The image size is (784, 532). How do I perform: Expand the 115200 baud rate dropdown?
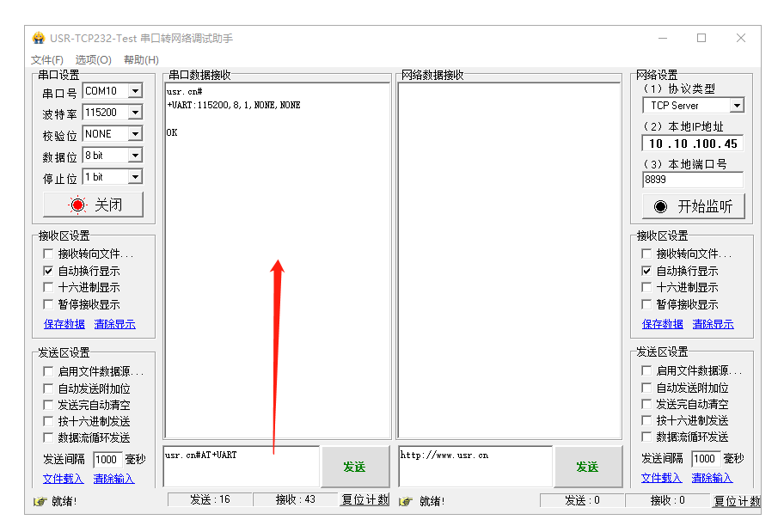135,113
